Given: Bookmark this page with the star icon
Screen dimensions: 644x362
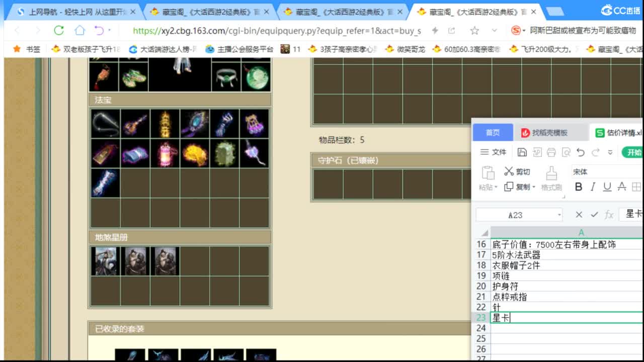Looking at the screenshot, I should pos(474,31).
